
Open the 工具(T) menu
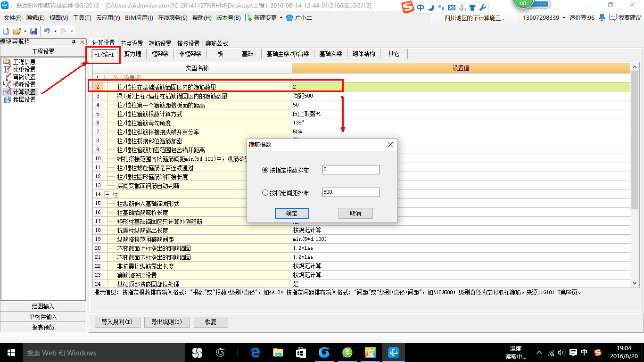coord(82,18)
